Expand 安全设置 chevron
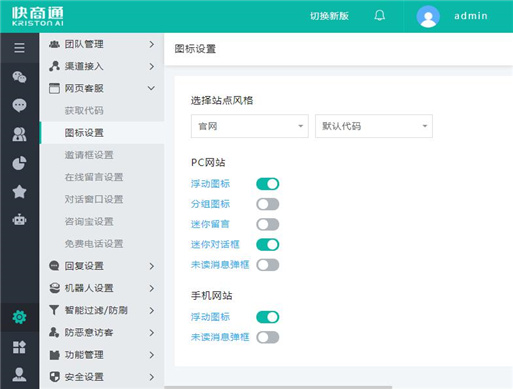Screen dimensions: 513x389 coord(151,377)
